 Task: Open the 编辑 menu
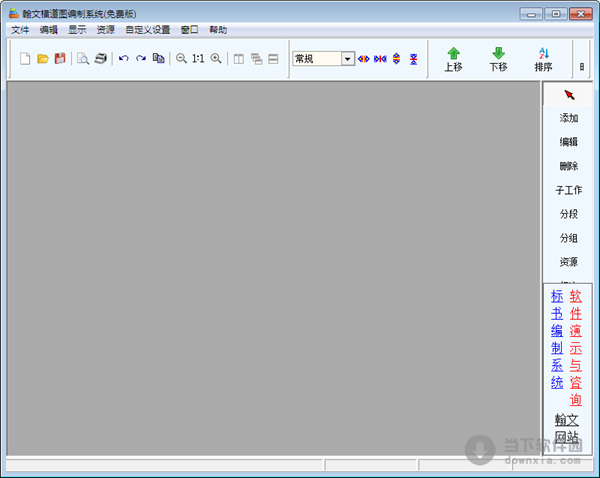click(x=49, y=30)
